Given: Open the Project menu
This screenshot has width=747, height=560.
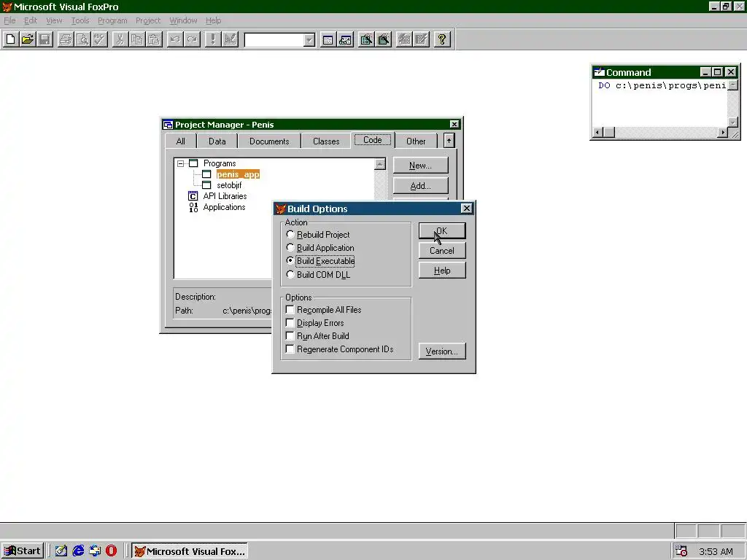Looking at the screenshot, I should pos(148,20).
